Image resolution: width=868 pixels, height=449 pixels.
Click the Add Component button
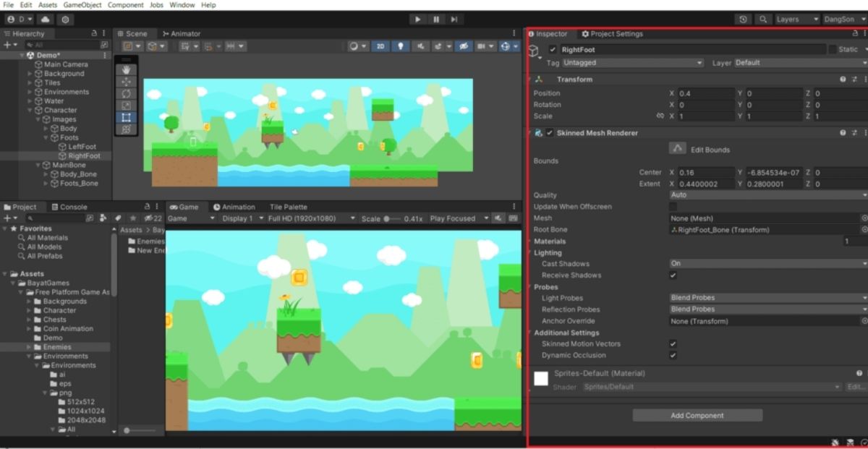(697, 416)
